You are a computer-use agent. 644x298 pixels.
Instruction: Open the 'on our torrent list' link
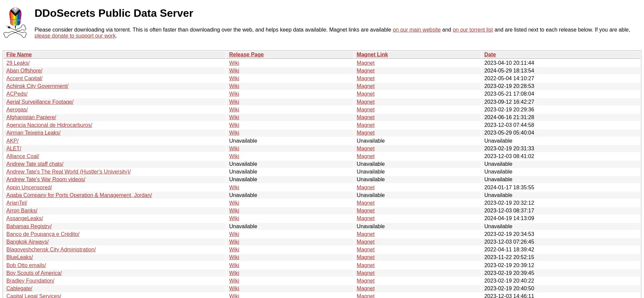(x=473, y=30)
